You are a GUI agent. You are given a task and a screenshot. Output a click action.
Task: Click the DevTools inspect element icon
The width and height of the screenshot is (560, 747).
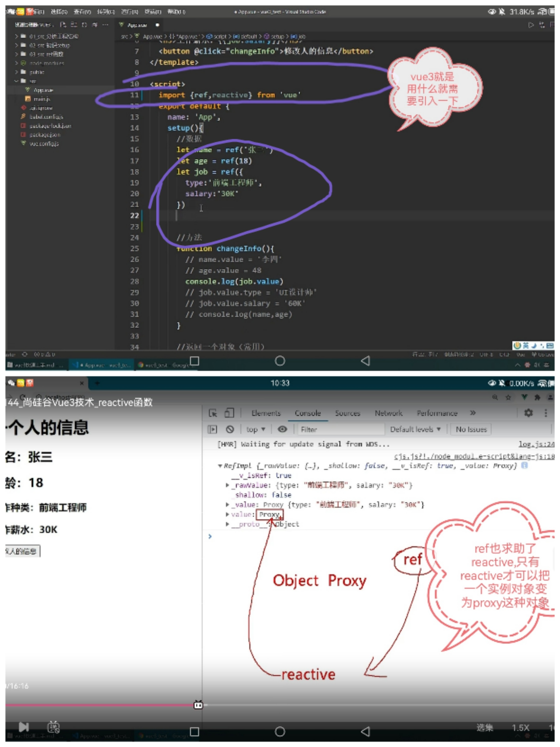(213, 413)
